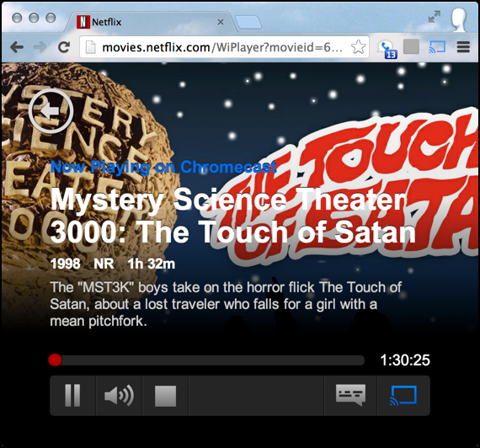This screenshot has width=480, height=448.
Task: Click the circular back arrow over the video
Action: (51, 111)
